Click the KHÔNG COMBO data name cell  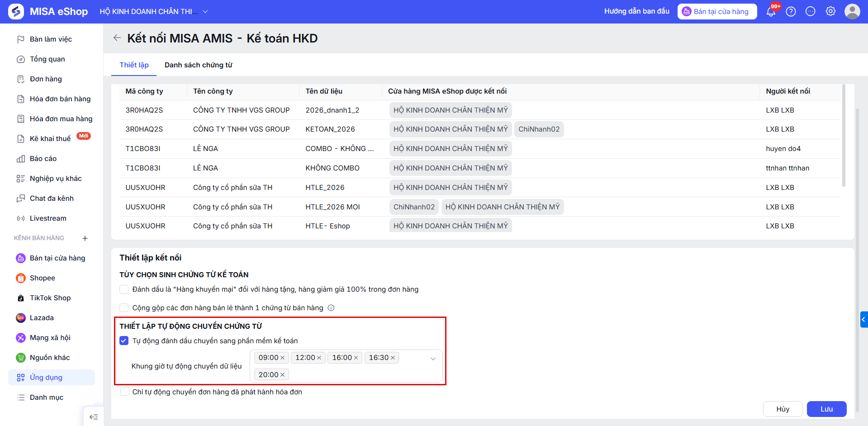[x=332, y=168]
